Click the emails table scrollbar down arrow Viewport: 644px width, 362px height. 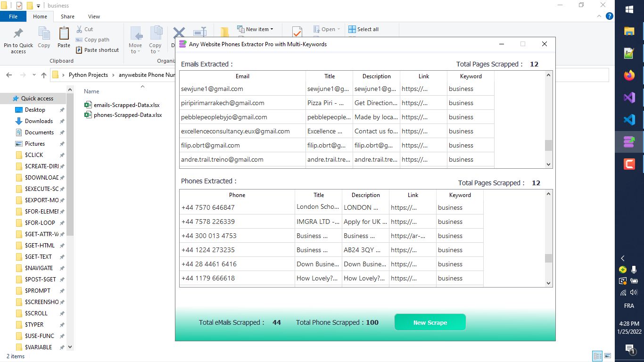pyautogui.click(x=548, y=164)
